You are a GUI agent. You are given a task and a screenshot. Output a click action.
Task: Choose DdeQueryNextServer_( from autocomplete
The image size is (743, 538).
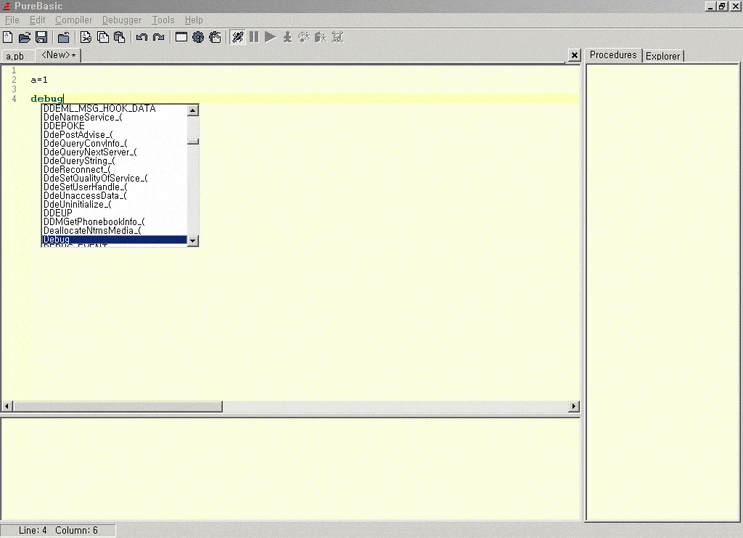pyautogui.click(x=114, y=152)
